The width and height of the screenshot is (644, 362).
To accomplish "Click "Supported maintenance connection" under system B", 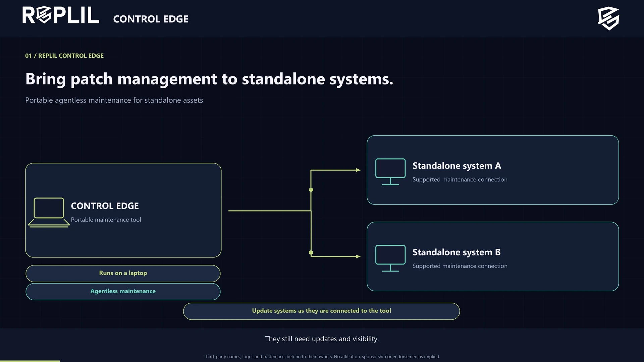I will tap(460, 266).
